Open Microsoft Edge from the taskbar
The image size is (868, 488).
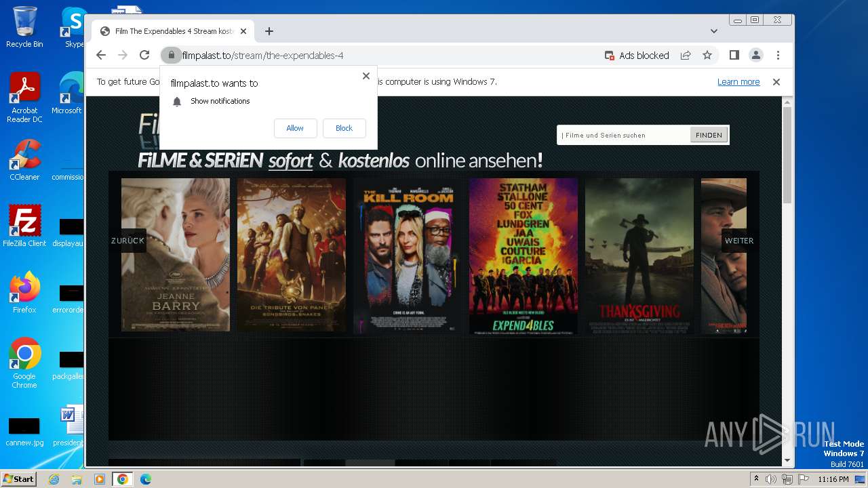146,479
